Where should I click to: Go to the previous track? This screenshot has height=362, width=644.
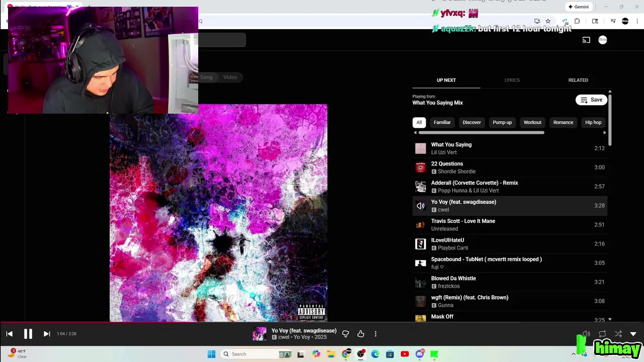pos(9,334)
